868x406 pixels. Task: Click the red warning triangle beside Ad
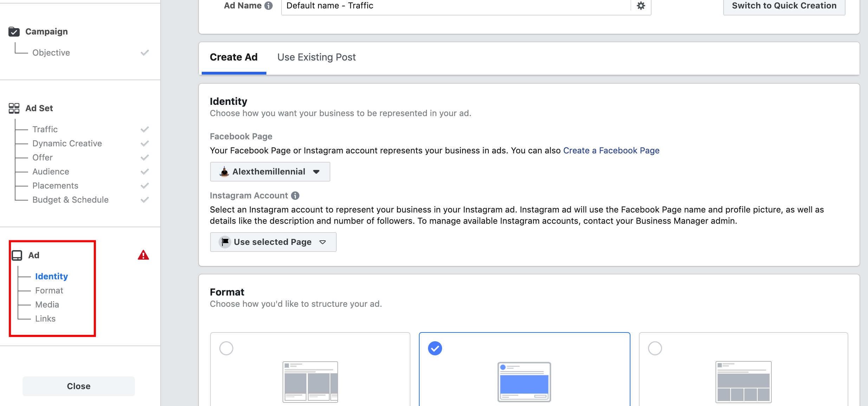tap(143, 255)
